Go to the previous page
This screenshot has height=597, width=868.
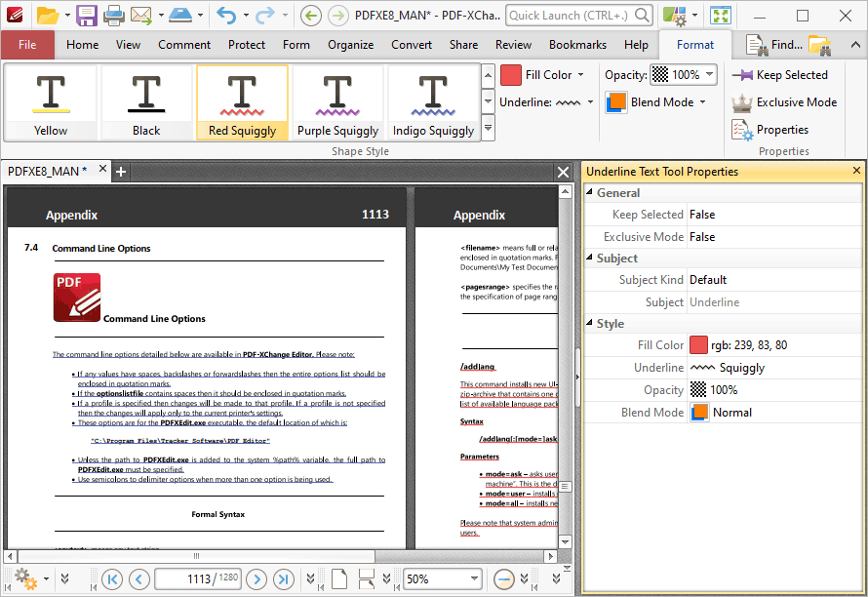pos(138,579)
